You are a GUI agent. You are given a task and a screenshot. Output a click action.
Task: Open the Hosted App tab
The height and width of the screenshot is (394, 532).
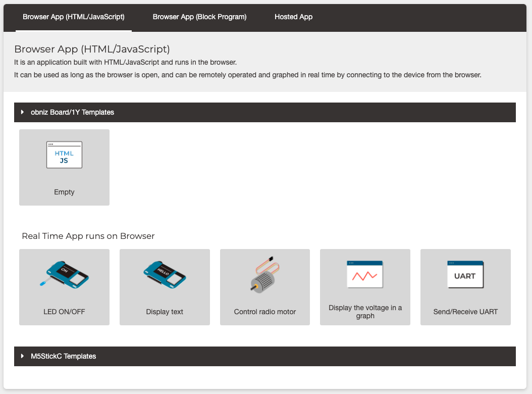pos(293,17)
